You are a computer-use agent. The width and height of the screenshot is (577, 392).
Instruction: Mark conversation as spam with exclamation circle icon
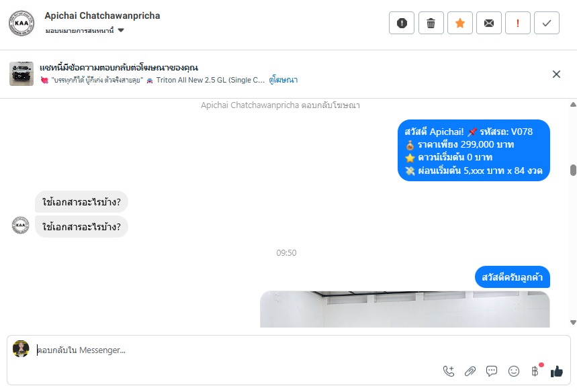[x=402, y=23]
